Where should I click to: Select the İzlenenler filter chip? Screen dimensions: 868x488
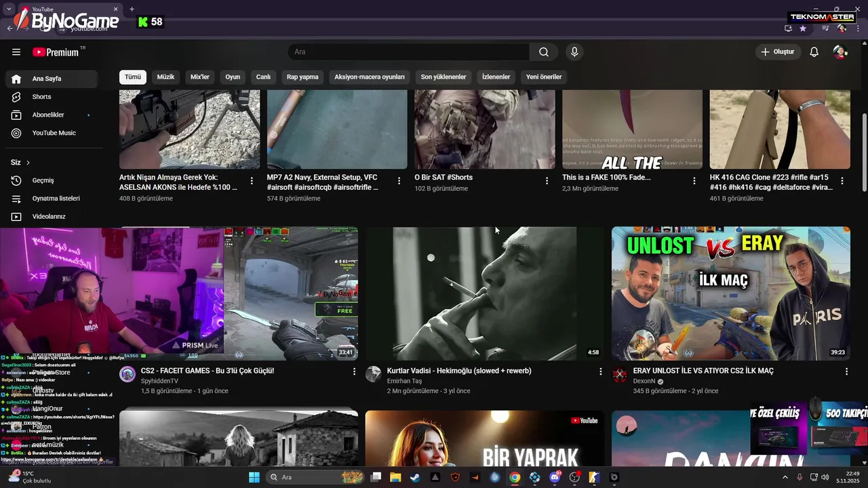[x=496, y=77]
